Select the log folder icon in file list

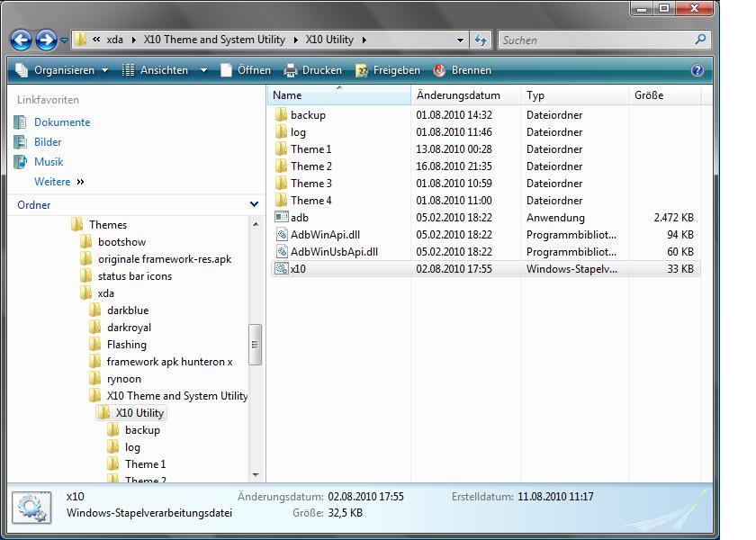point(281,132)
